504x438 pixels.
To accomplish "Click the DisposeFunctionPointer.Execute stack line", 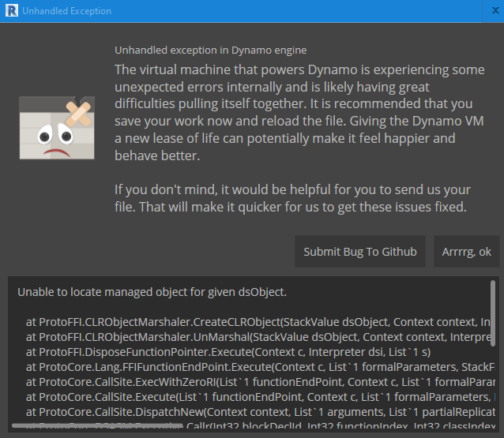I will [x=228, y=352].
